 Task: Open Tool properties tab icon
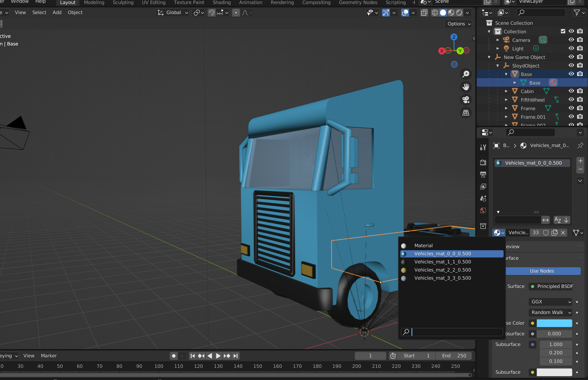click(x=483, y=147)
